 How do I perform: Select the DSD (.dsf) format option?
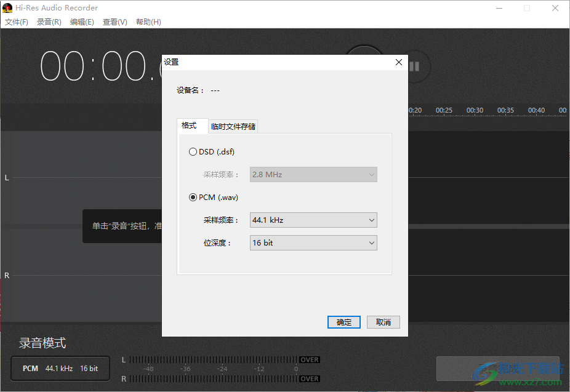coord(193,151)
